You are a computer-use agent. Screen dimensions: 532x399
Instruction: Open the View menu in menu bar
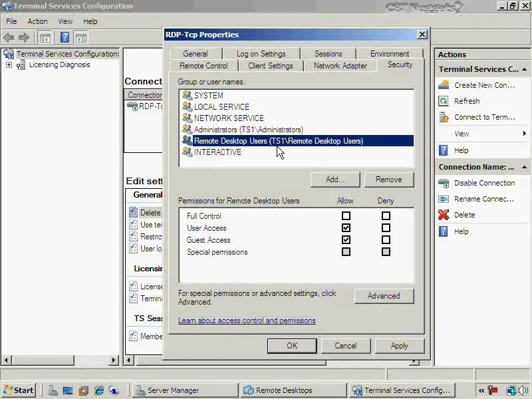pos(65,21)
